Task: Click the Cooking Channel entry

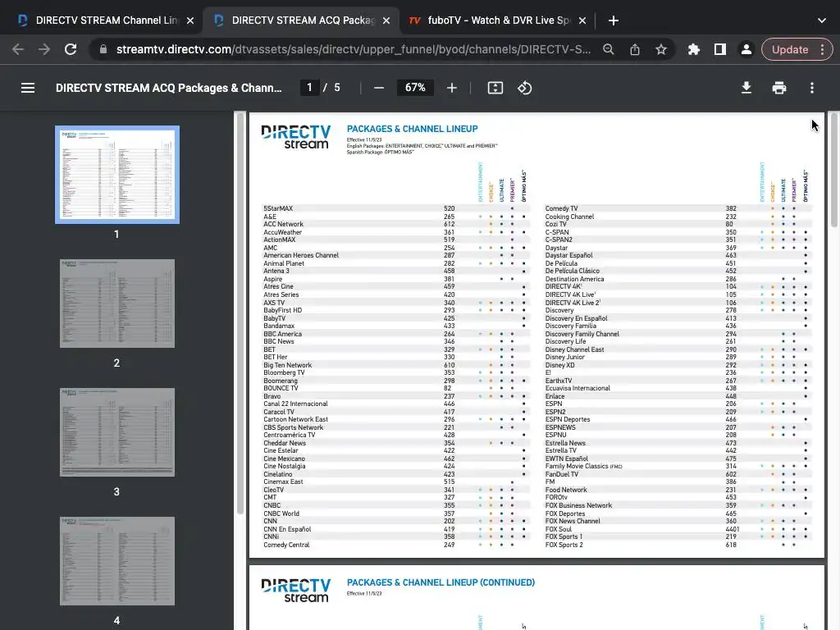Action: click(x=569, y=217)
